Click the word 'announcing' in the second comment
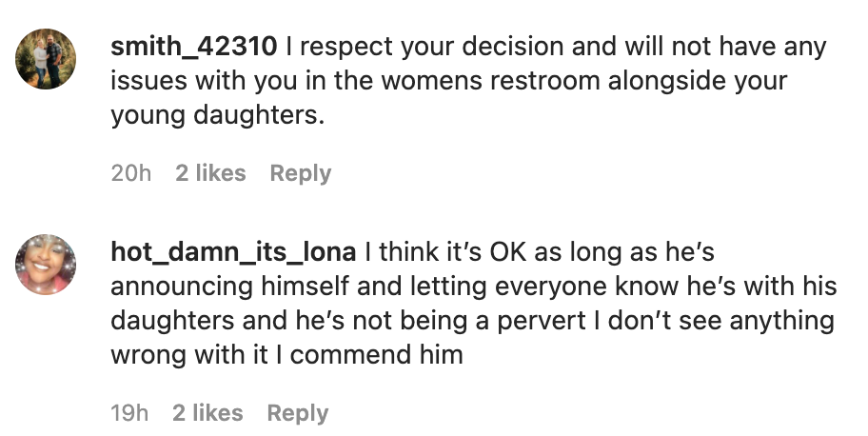This screenshot has width=868, height=436. click(x=182, y=287)
